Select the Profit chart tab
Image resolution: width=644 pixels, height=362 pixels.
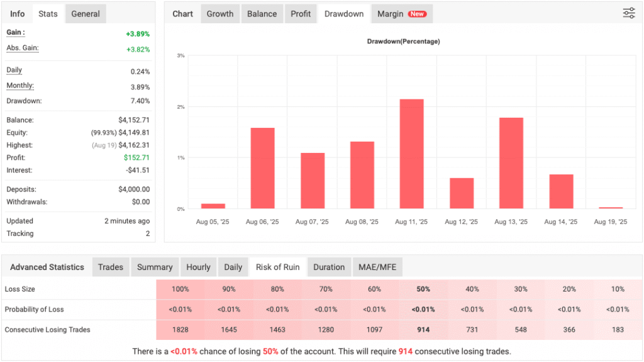click(x=301, y=14)
